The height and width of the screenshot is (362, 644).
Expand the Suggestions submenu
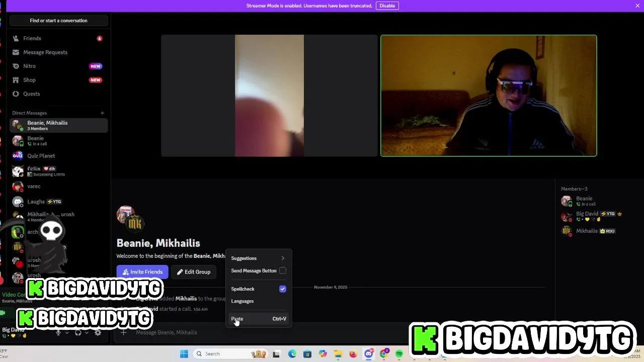[x=258, y=258]
